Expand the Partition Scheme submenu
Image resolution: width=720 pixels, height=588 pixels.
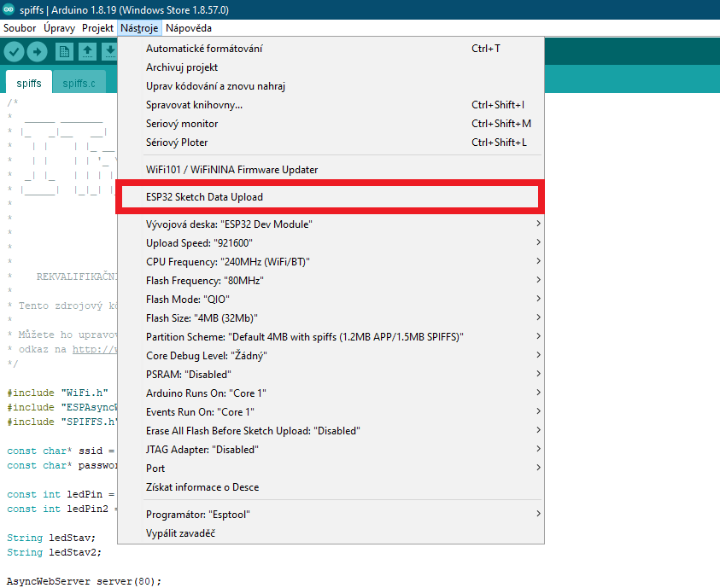click(331, 336)
